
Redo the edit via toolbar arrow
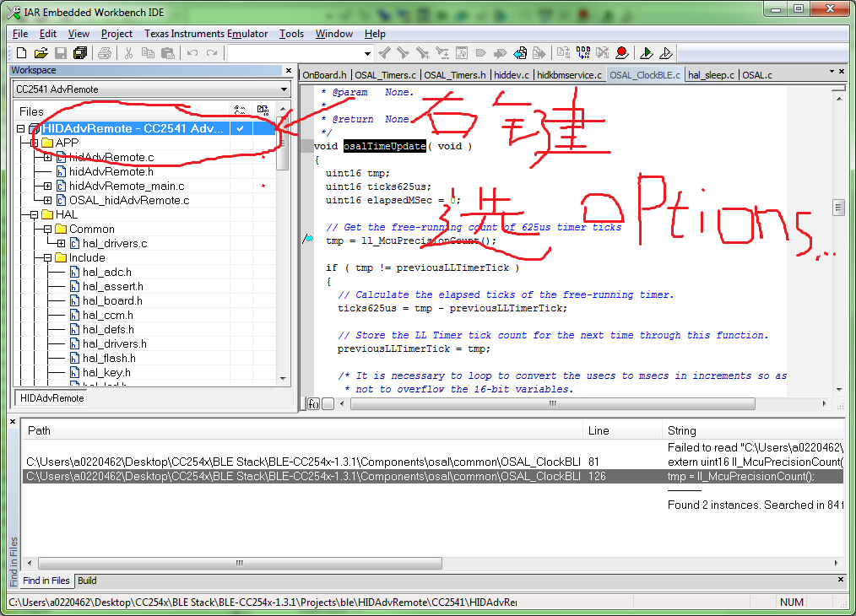[x=212, y=53]
